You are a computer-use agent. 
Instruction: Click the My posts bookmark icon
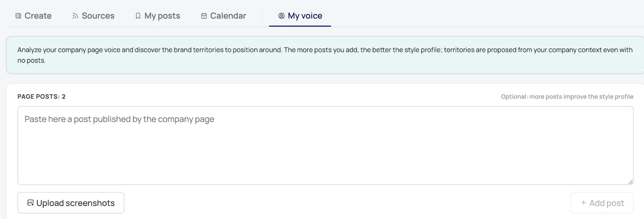click(138, 16)
